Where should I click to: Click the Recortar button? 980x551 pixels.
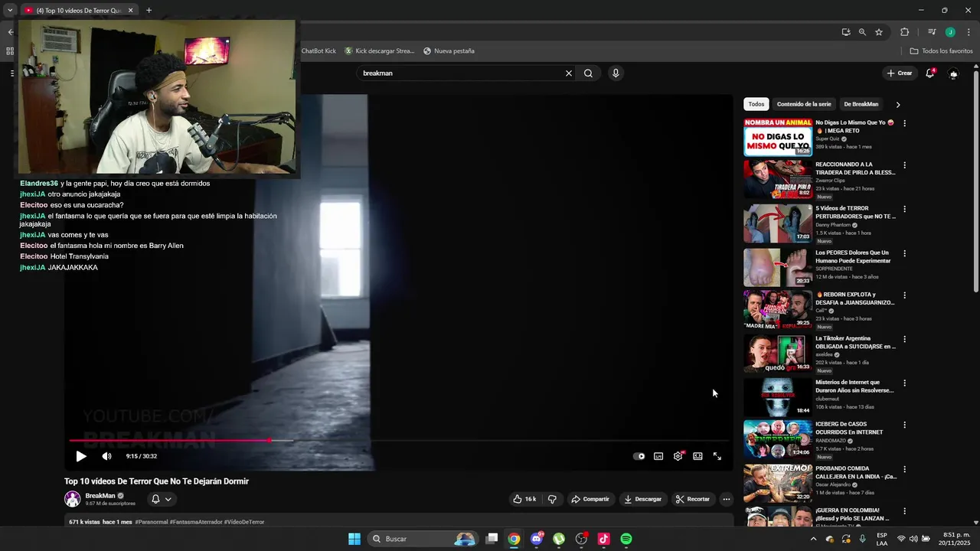tap(692, 499)
